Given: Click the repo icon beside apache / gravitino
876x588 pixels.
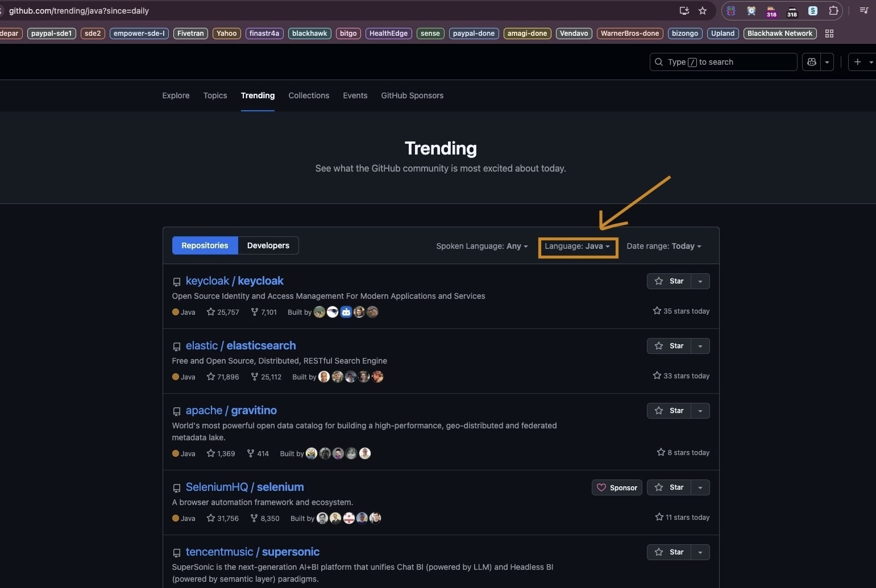Looking at the screenshot, I should click(177, 411).
